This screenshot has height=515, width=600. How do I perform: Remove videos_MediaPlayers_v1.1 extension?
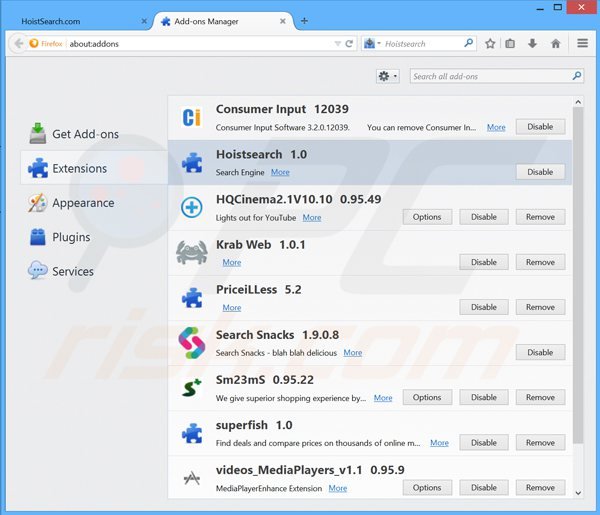(540, 488)
